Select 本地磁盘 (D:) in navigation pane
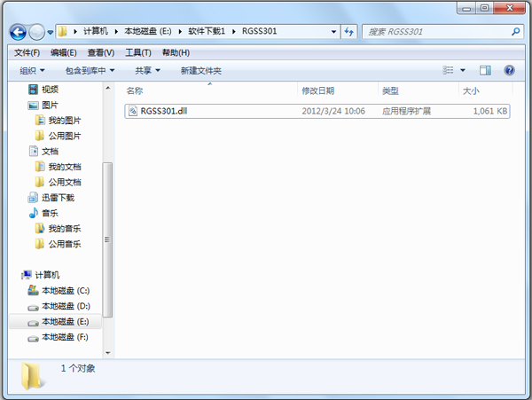 [x=65, y=306]
